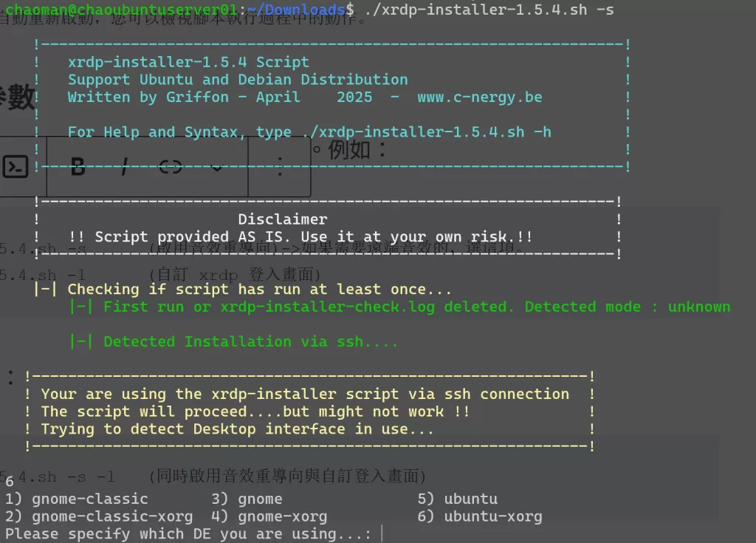Screen dimensions: 756x543
Task: Open the three-dot block options menu
Action: pos(280,168)
